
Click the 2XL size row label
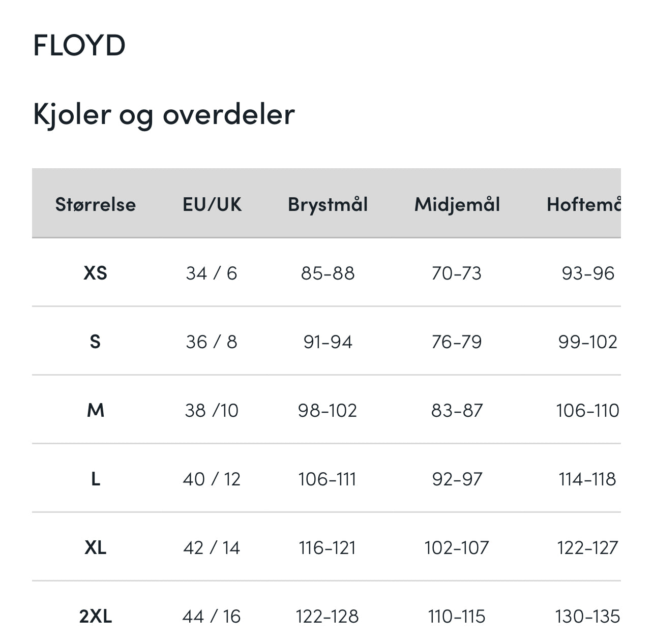pyautogui.click(x=96, y=616)
